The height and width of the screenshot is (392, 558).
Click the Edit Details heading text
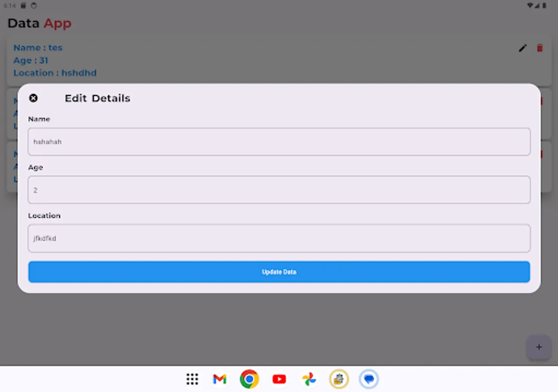point(97,98)
